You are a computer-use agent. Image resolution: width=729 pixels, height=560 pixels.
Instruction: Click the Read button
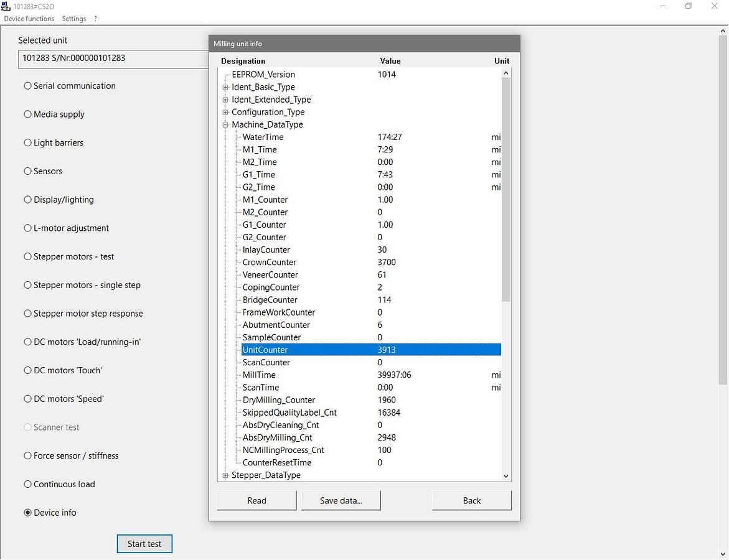point(256,500)
